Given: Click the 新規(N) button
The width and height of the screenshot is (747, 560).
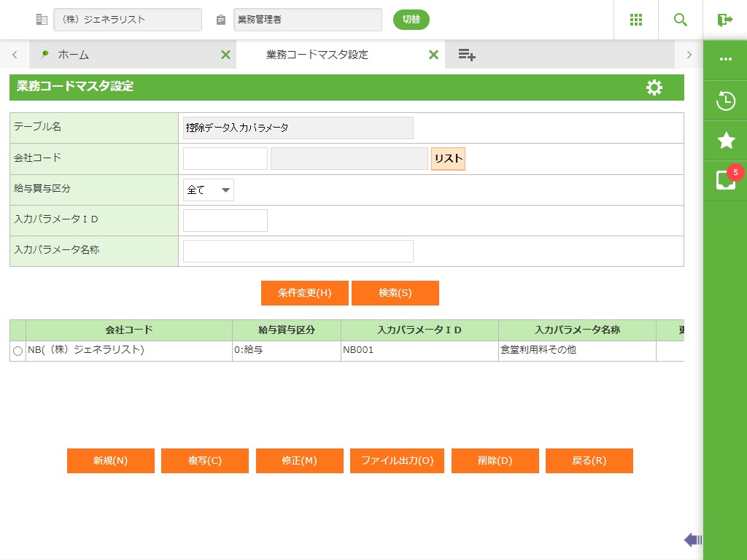Looking at the screenshot, I should (x=111, y=461).
